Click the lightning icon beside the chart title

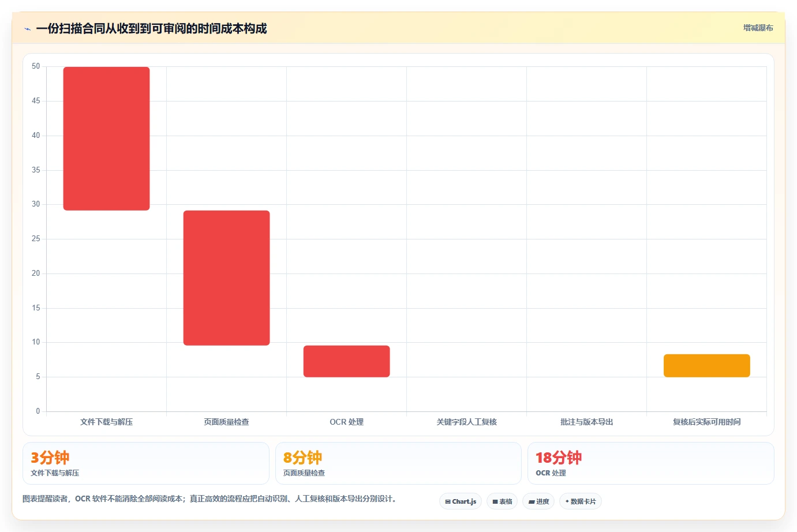click(27, 29)
